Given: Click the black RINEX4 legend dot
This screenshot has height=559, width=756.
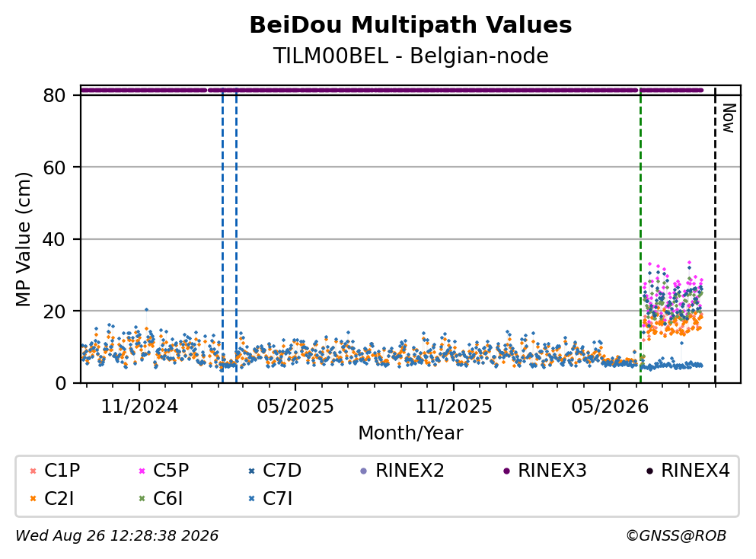Looking at the screenshot, I should 649,471.
